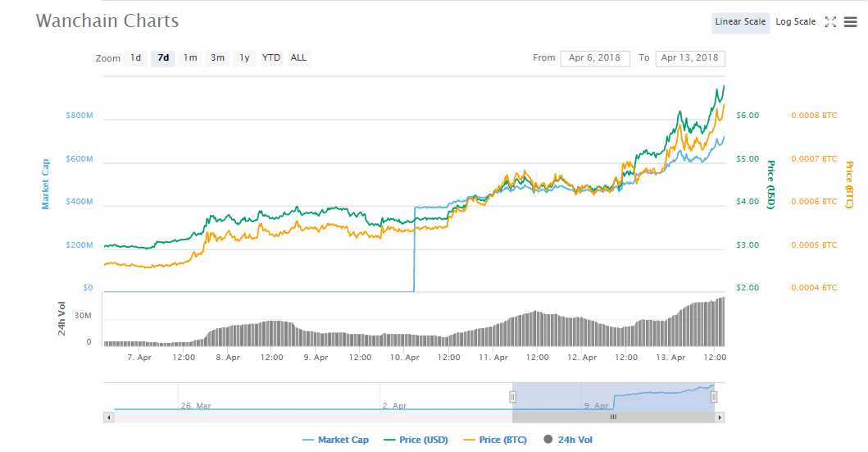Toggle fullscreen chart view icon
Screen dimensions: 868x452
click(x=830, y=22)
